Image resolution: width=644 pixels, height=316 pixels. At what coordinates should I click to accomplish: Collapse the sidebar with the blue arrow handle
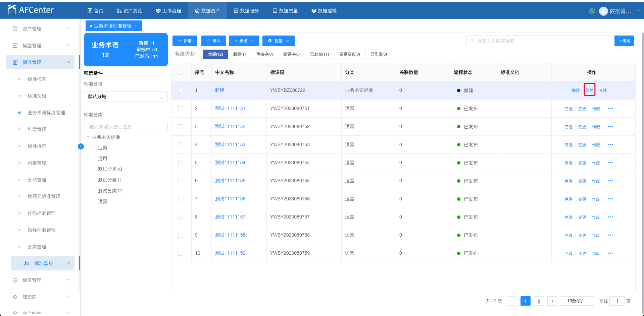point(81,146)
